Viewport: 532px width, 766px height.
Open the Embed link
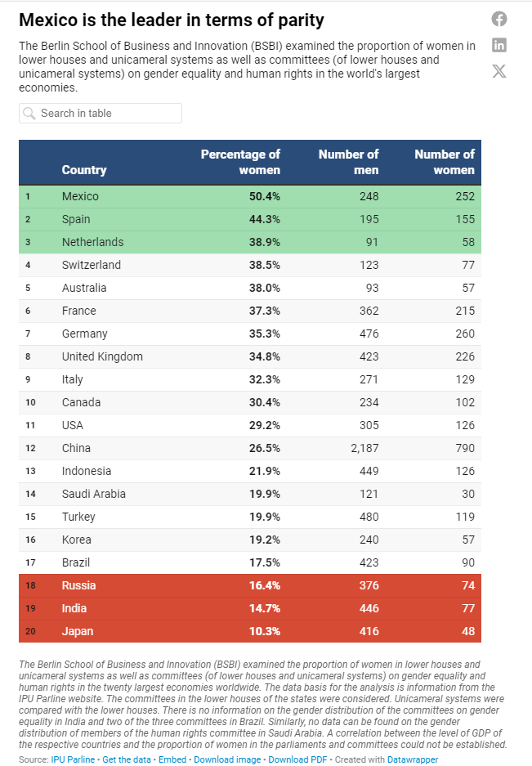tap(172, 759)
